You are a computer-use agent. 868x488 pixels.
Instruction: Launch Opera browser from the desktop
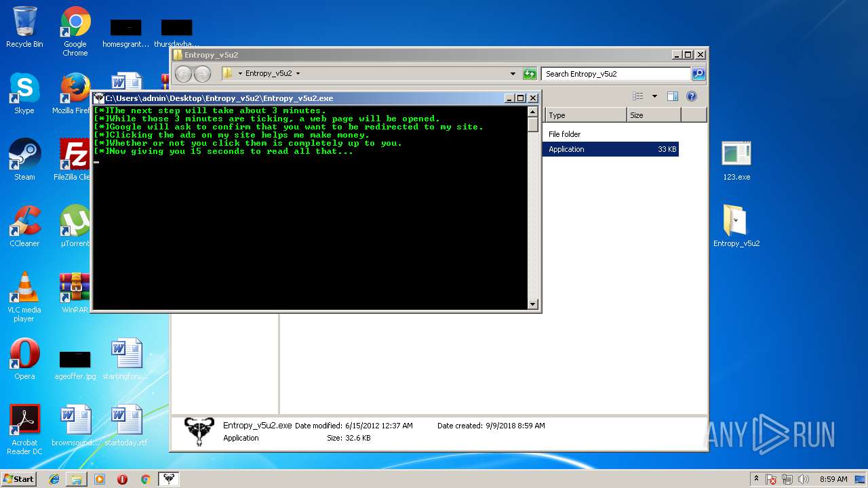tap(24, 359)
